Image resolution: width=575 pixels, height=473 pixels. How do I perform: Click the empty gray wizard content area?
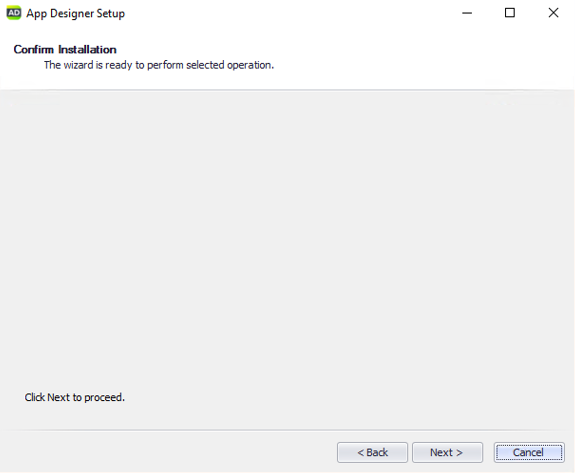tap(287, 238)
